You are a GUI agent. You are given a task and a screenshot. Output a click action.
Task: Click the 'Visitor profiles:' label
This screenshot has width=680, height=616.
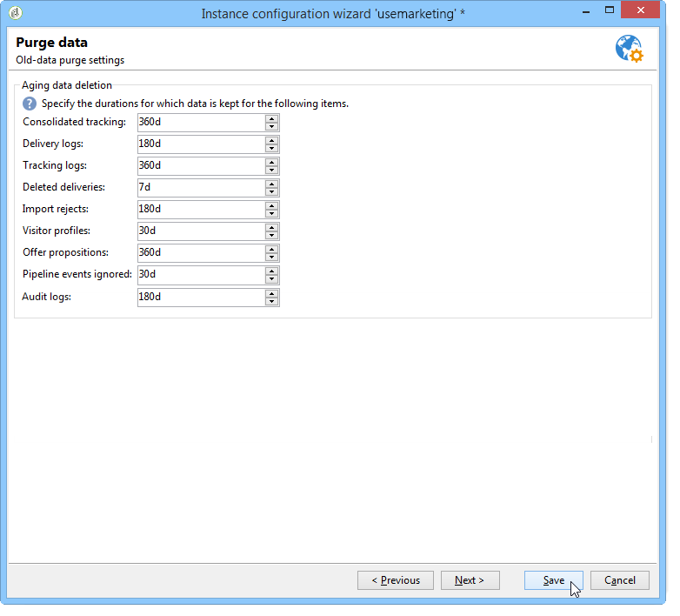coord(57,231)
